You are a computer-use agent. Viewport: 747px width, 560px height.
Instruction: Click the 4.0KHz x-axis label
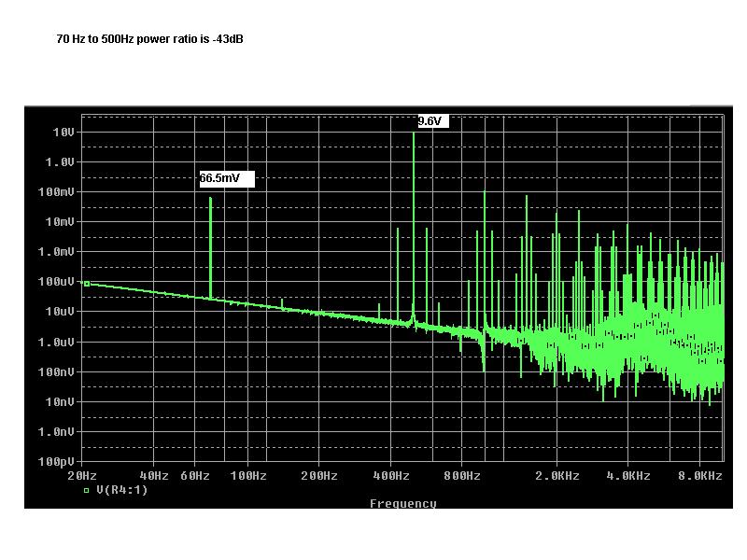click(x=628, y=475)
